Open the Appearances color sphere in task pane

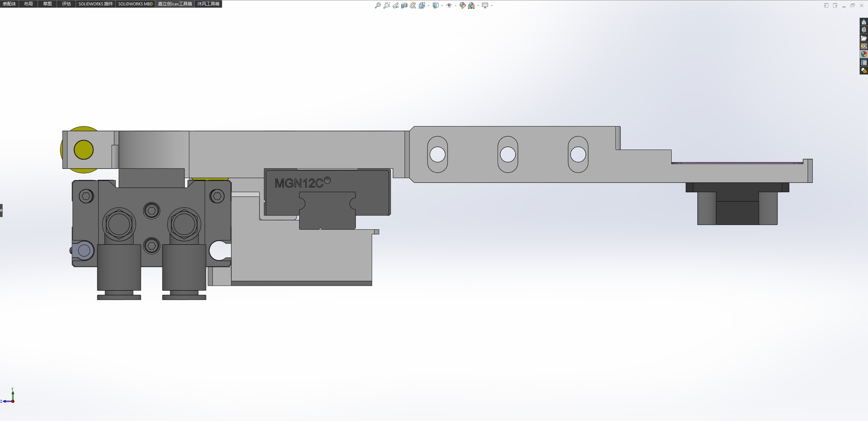[864, 54]
